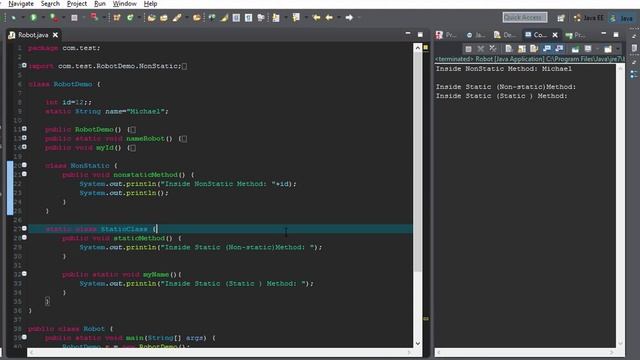Image resolution: width=640 pixels, height=360 pixels.
Task: Toggle Block Selection Mode icon
Action: [x=236, y=18]
